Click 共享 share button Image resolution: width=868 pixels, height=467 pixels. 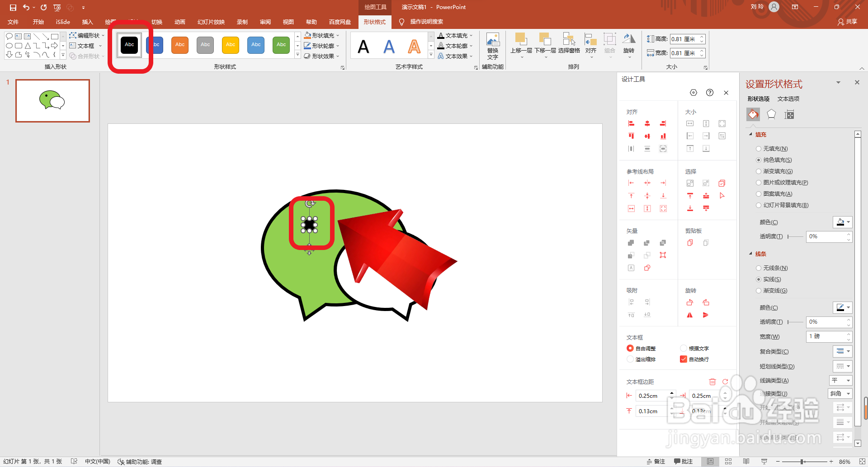[847, 22]
